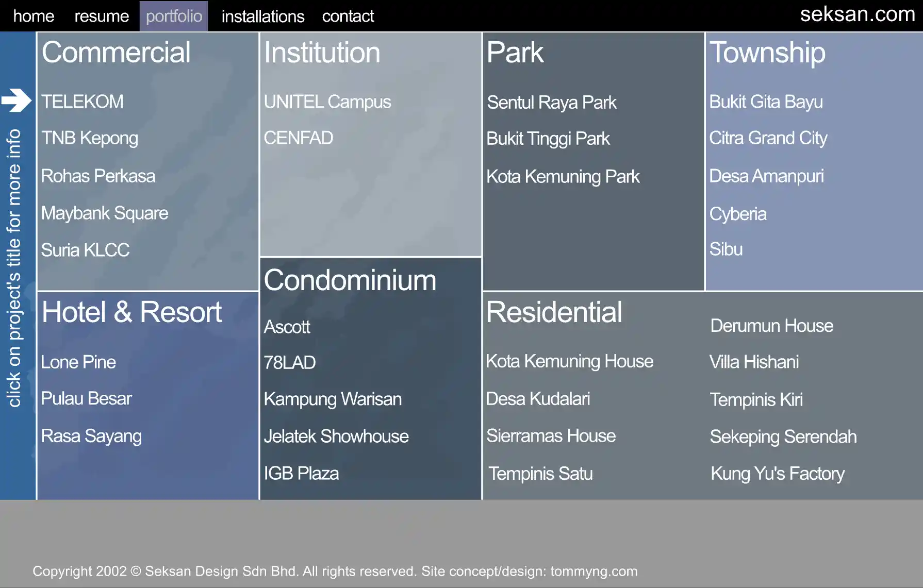The height and width of the screenshot is (588, 923).
Task: Click the Park category heading
Action: [515, 53]
